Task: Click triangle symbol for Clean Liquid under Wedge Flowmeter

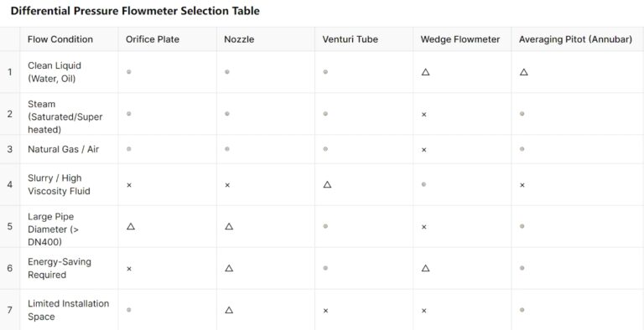Action: [x=425, y=72]
